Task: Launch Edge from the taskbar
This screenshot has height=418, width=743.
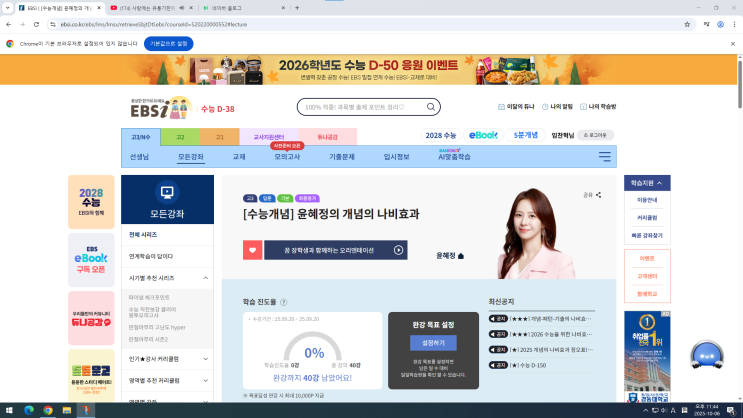Action: click(28, 410)
